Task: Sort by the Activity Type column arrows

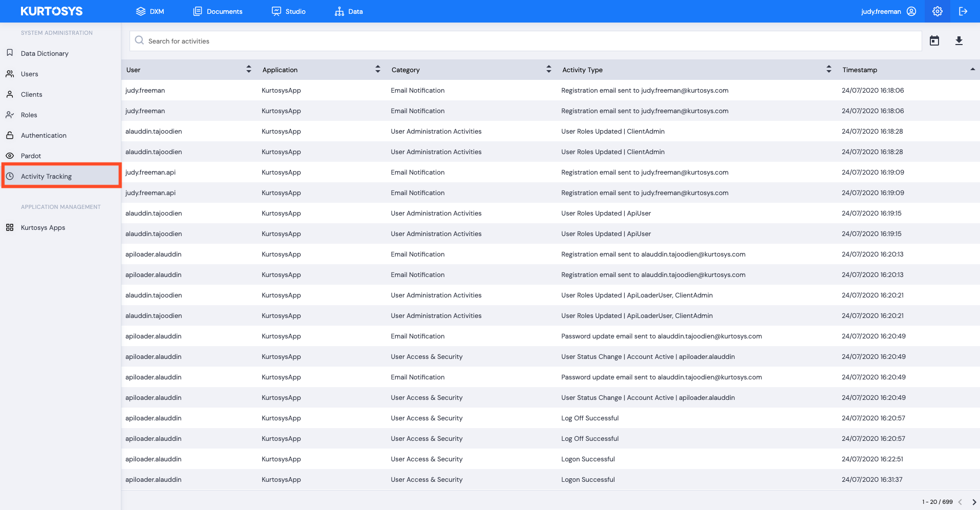Action: tap(829, 69)
